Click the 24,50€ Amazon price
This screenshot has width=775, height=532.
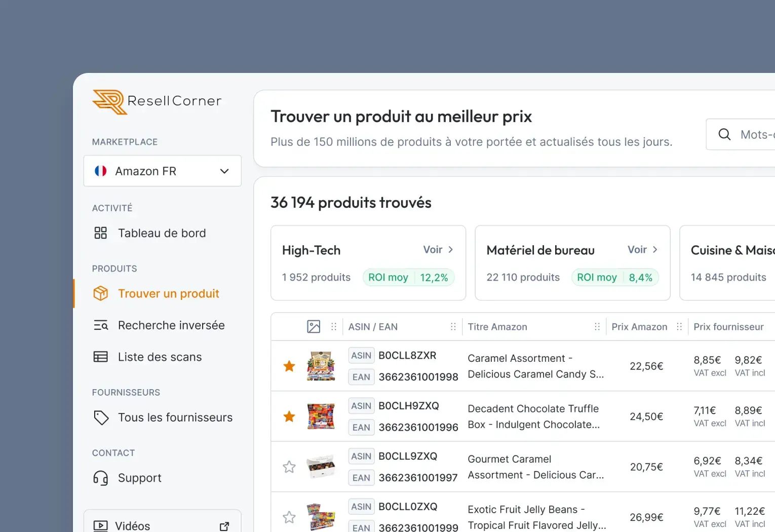click(646, 416)
